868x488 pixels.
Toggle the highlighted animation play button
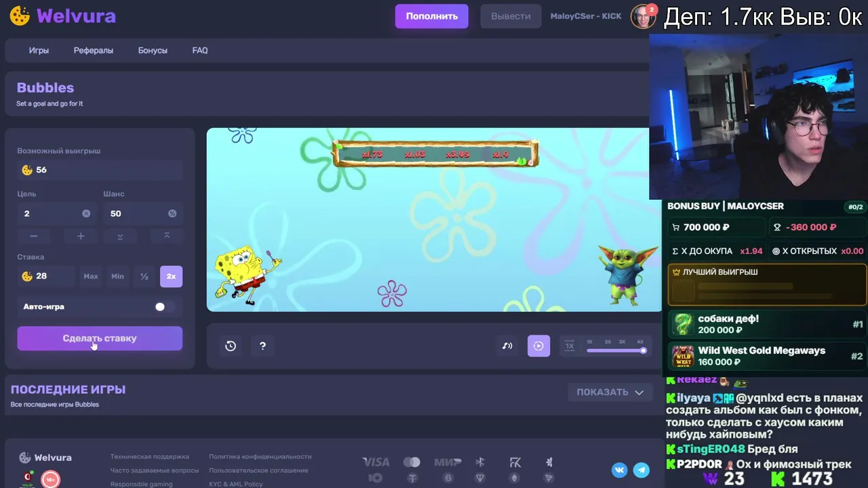pos(538,346)
